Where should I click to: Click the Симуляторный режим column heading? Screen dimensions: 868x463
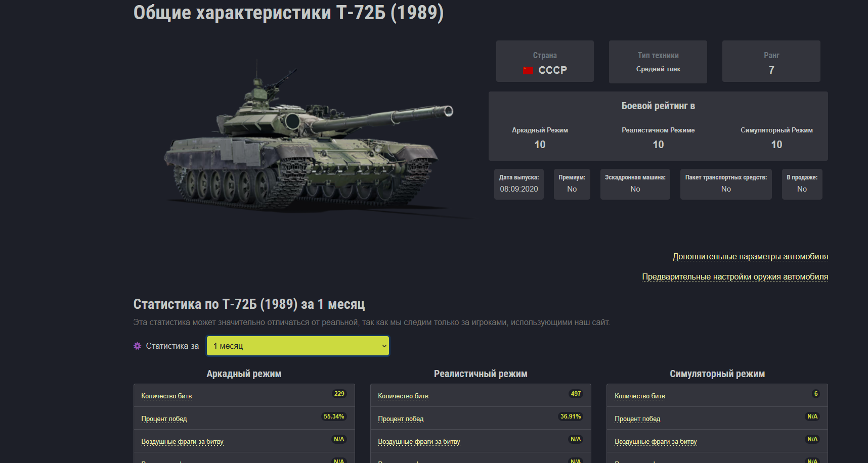pos(717,374)
